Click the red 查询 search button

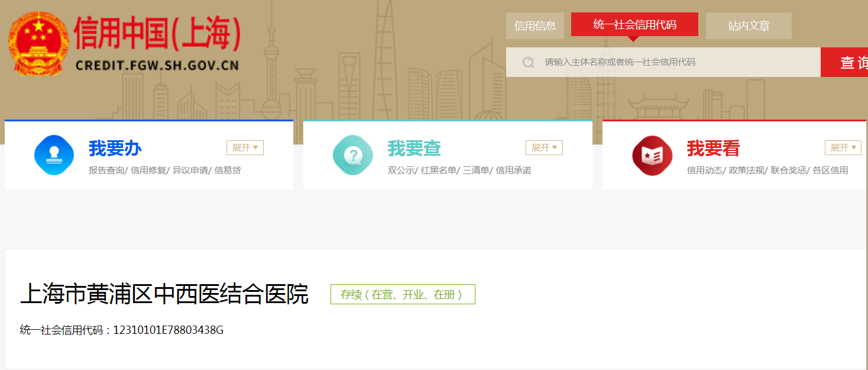(x=844, y=62)
